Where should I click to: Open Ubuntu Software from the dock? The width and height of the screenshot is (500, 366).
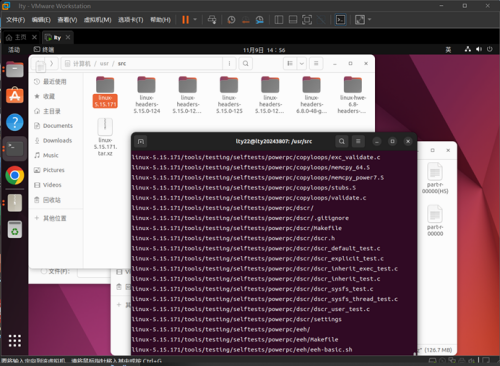[15, 95]
